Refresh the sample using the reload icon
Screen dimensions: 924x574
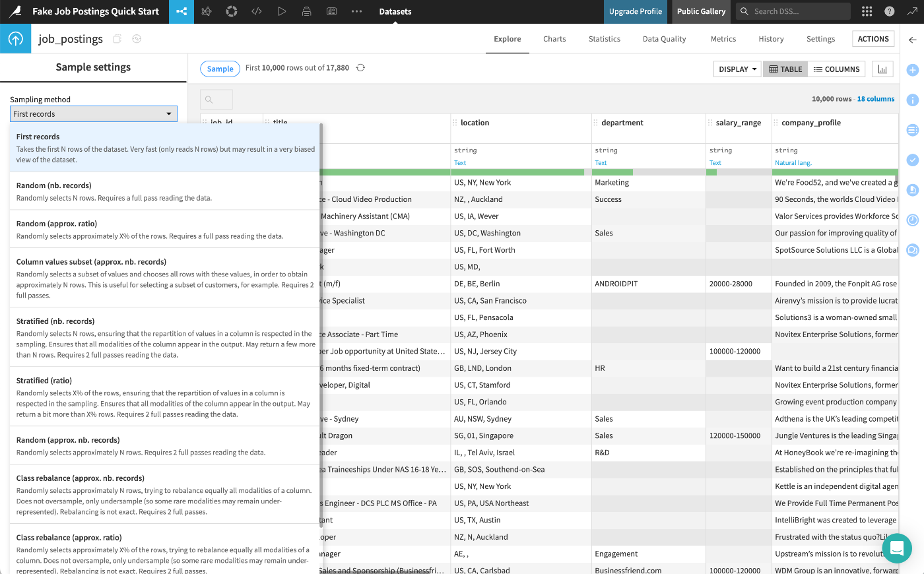click(360, 68)
